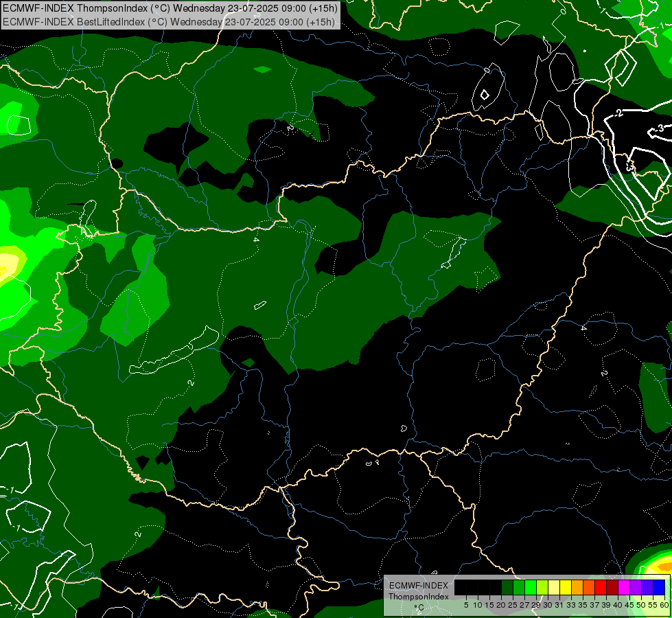Click the legend tick value 30
The height and width of the screenshot is (618, 672).
[x=548, y=605]
